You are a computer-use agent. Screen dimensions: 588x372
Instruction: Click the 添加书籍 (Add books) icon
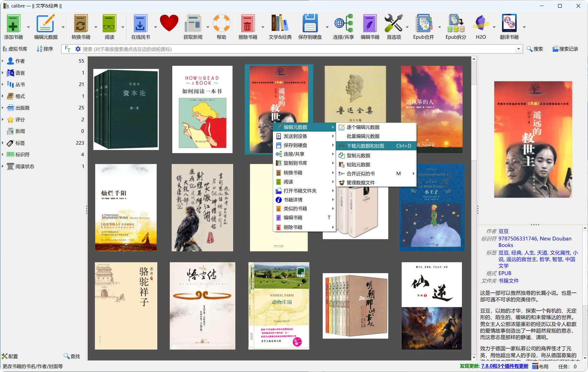(x=13, y=23)
